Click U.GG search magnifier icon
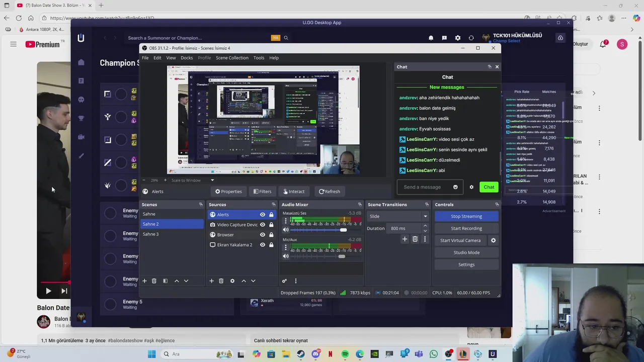 pos(286,38)
